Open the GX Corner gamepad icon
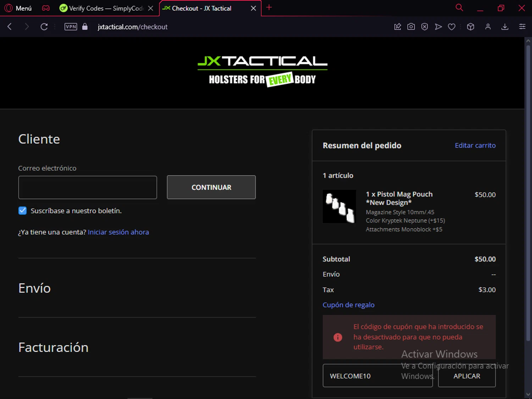 pyautogui.click(x=46, y=8)
